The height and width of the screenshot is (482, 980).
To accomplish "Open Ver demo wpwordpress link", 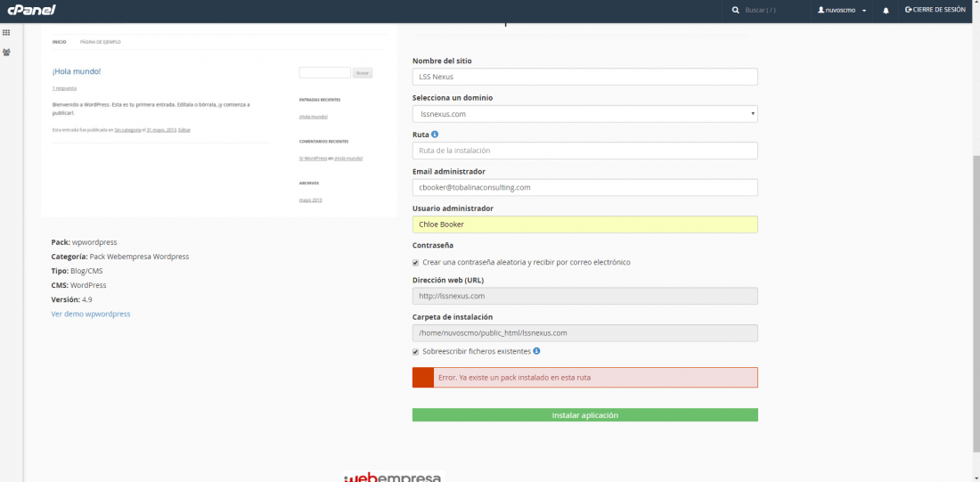I will click(91, 314).
